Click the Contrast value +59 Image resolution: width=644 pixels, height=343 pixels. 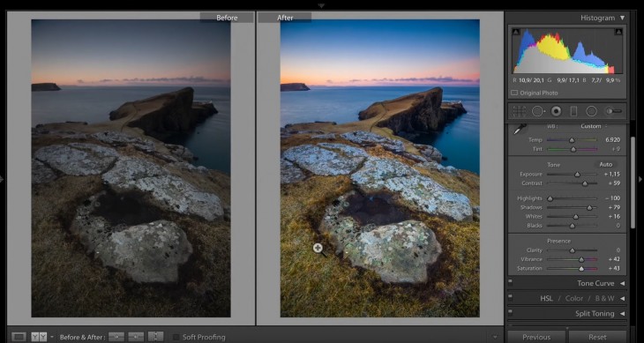[614, 183]
